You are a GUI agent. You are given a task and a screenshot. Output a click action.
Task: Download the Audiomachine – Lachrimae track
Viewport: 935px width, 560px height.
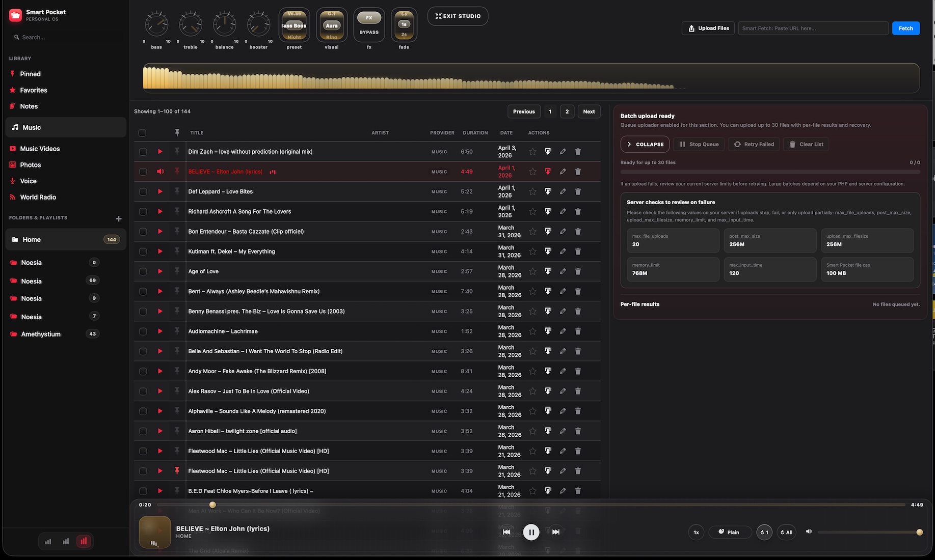click(x=548, y=331)
